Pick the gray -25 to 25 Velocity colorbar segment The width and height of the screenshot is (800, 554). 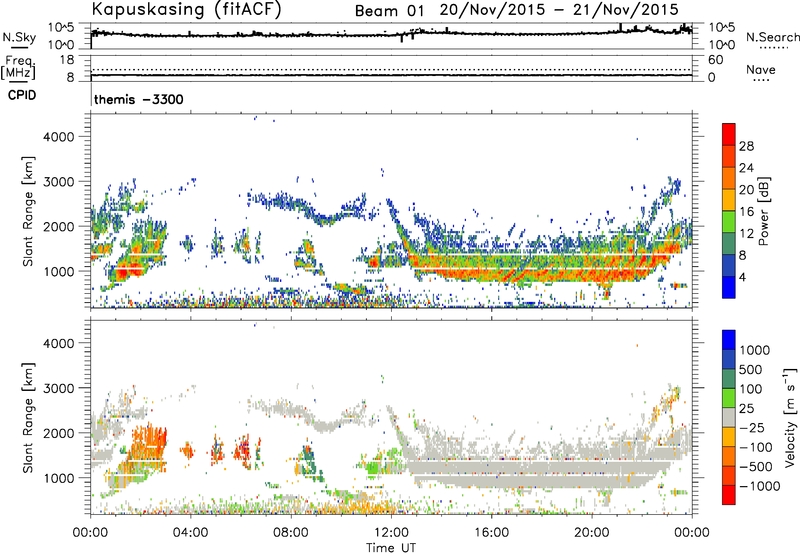pos(729,417)
